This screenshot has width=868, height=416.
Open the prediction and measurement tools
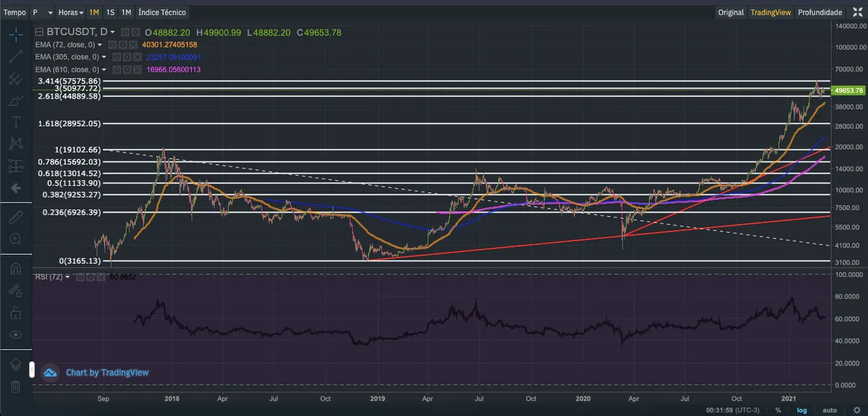[16, 165]
